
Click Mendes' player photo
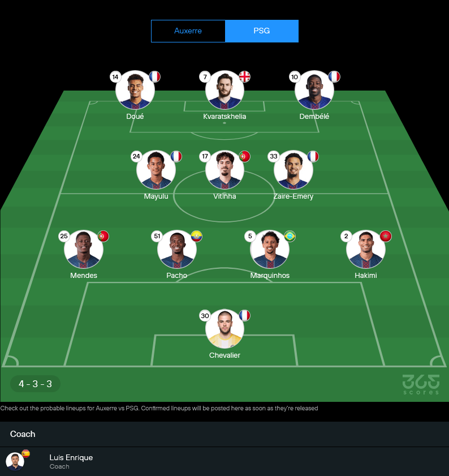(x=84, y=250)
